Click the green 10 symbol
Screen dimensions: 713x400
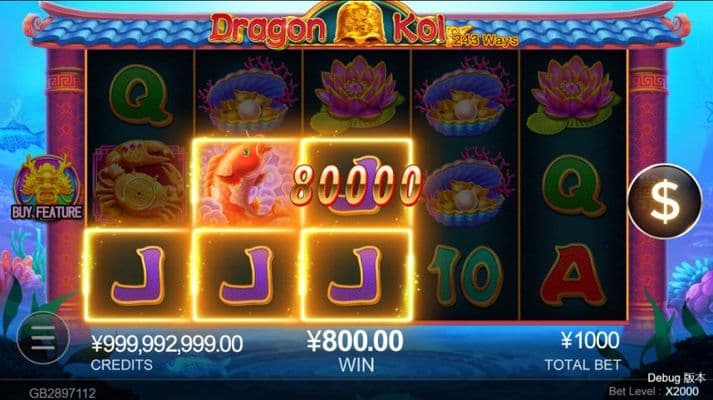pyautogui.click(x=465, y=275)
